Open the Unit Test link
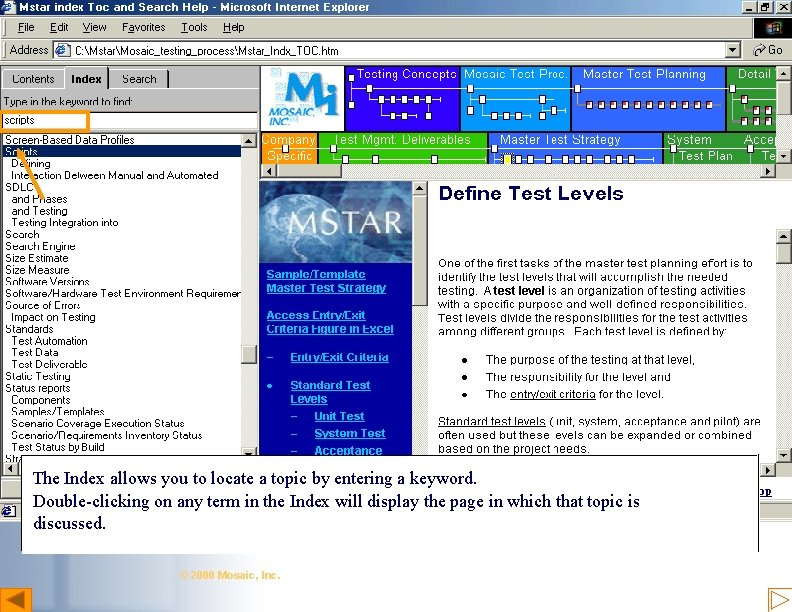792x612 pixels. coord(339,417)
